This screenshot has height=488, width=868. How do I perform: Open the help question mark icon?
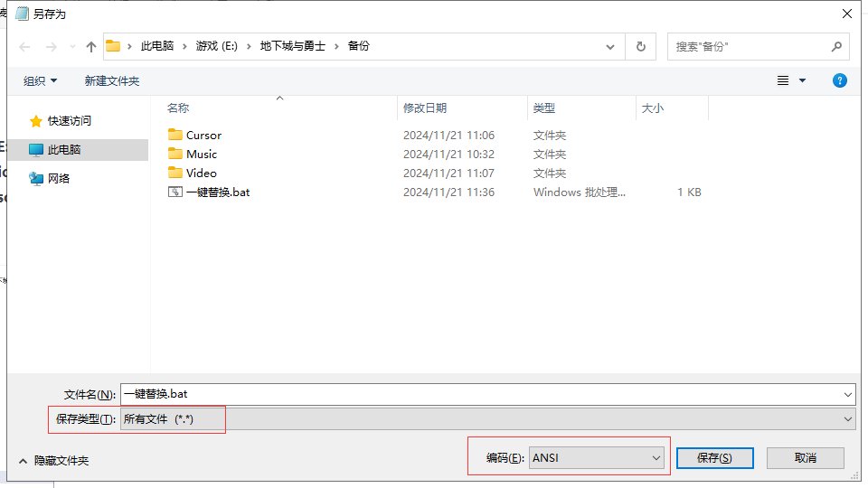pyautogui.click(x=839, y=80)
